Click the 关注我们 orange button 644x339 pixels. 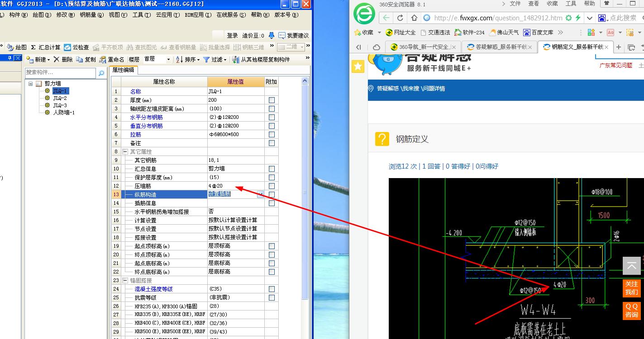click(631, 288)
